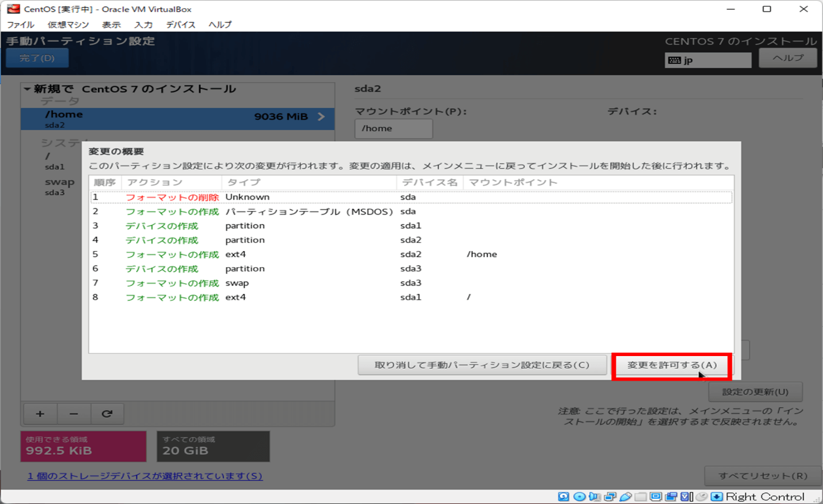Click the shared folders status icon

pyautogui.click(x=640, y=497)
